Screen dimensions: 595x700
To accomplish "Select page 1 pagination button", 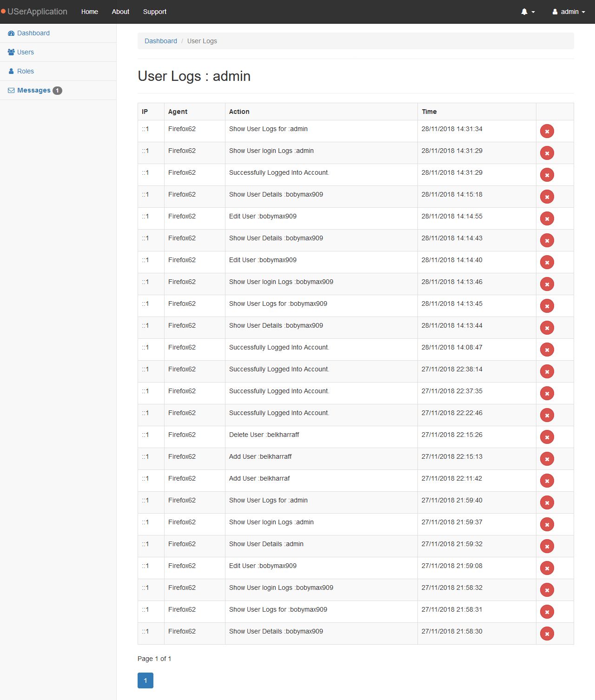I will pyautogui.click(x=145, y=680).
